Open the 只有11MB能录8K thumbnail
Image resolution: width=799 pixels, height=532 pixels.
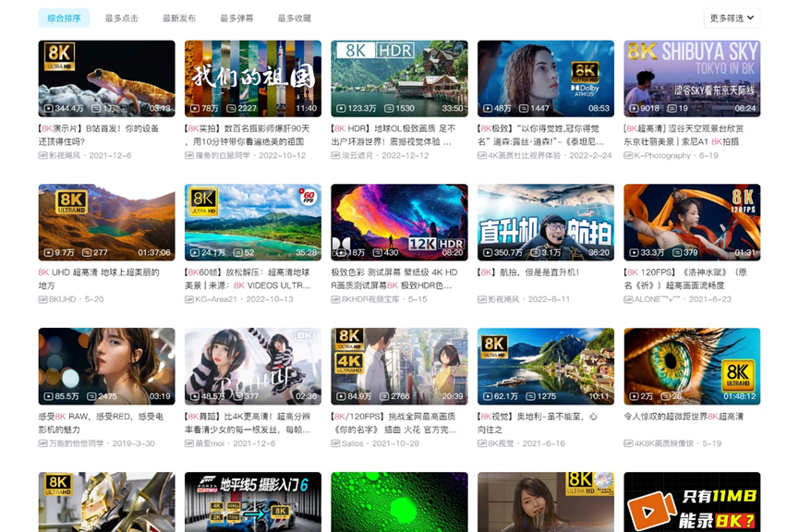coord(692,502)
